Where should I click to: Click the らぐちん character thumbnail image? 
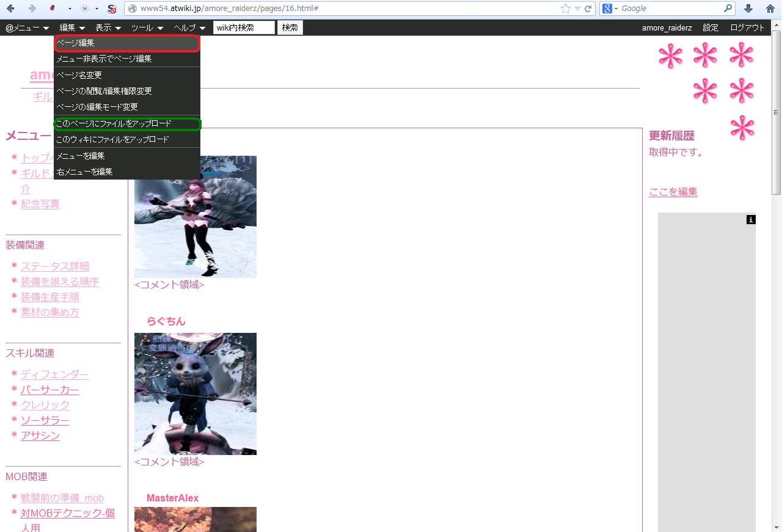tap(195, 394)
